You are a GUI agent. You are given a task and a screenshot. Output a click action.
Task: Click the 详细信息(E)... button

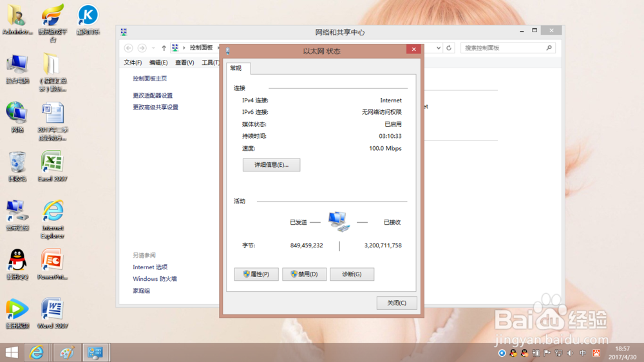pyautogui.click(x=272, y=165)
